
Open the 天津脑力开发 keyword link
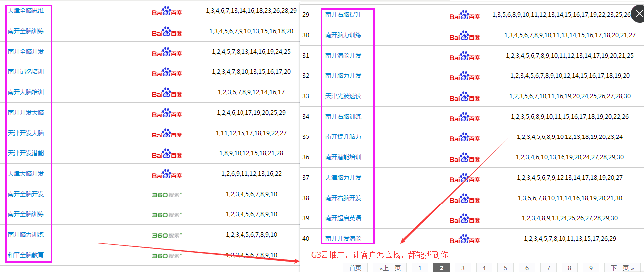click(343, 178)
